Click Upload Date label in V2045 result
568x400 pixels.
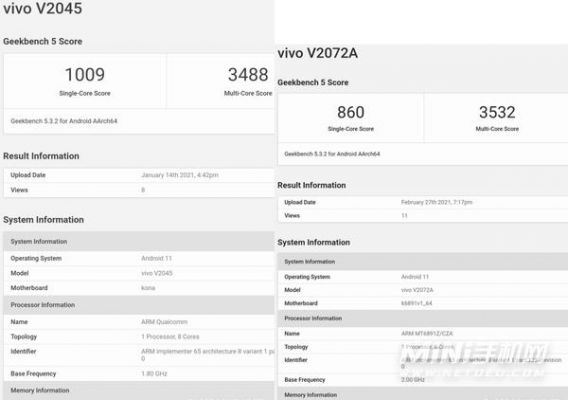click(28, 175)
